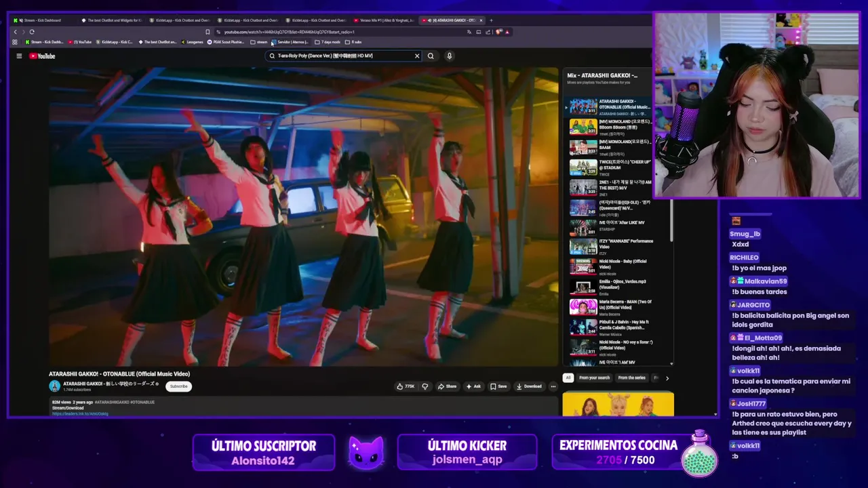
Task: Focus the YouTube search field
Action: [x=342, y=56]
